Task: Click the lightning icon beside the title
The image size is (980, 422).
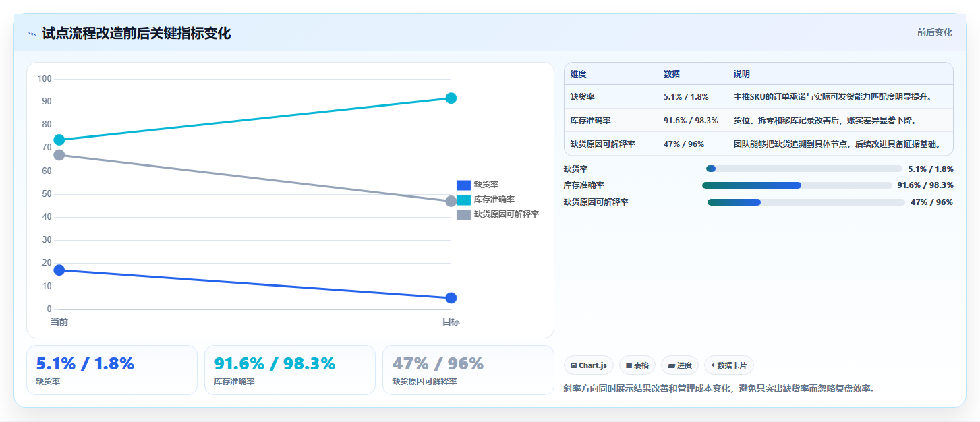Action: point(32,34)
